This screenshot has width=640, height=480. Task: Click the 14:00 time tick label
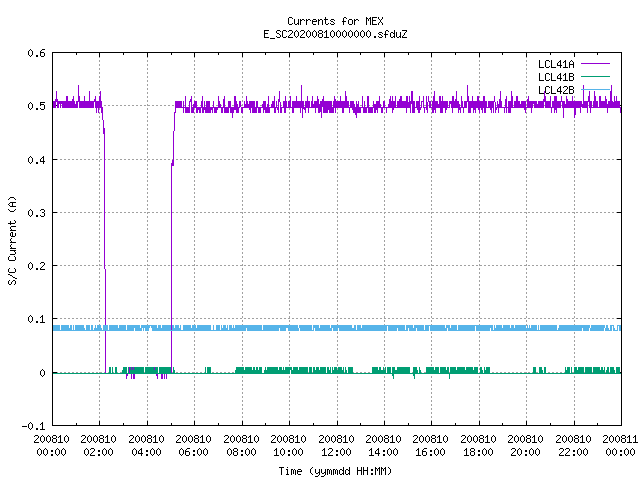(383, 452)
